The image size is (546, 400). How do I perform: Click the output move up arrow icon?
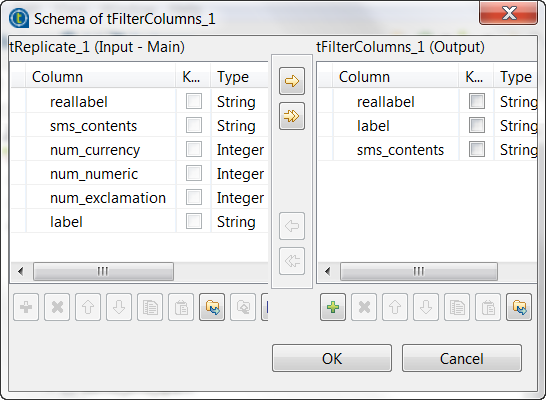pos(395,307)
